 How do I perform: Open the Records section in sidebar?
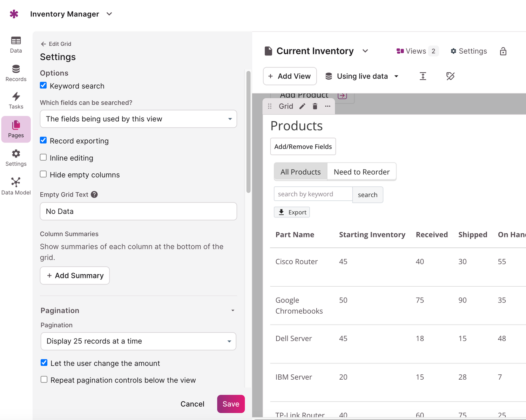pyautogui.click(x=16, y=73)
